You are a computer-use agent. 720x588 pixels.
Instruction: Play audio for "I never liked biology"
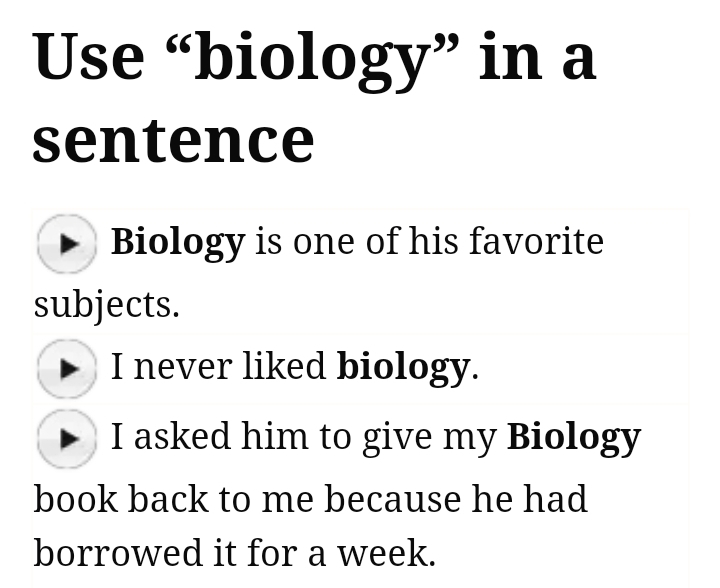67,368
